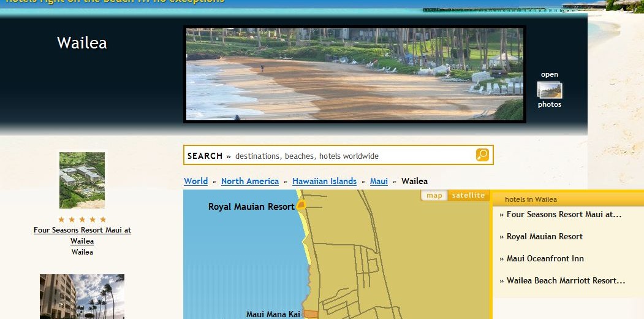
Task: Click the Wailea beach panorama banner
Action: (x=355, y=74)
